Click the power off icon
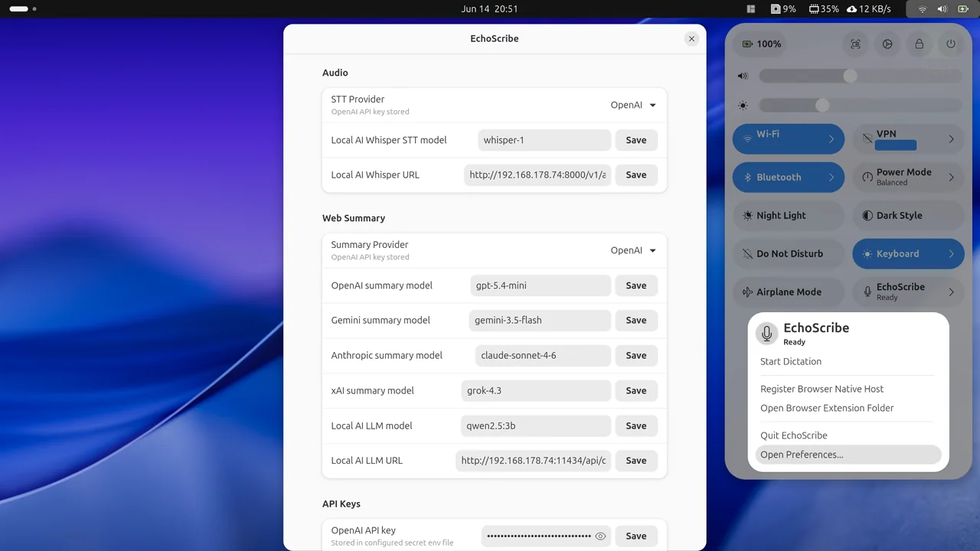Viewport: 980px width, 551px height. click(x=951, y=44)
